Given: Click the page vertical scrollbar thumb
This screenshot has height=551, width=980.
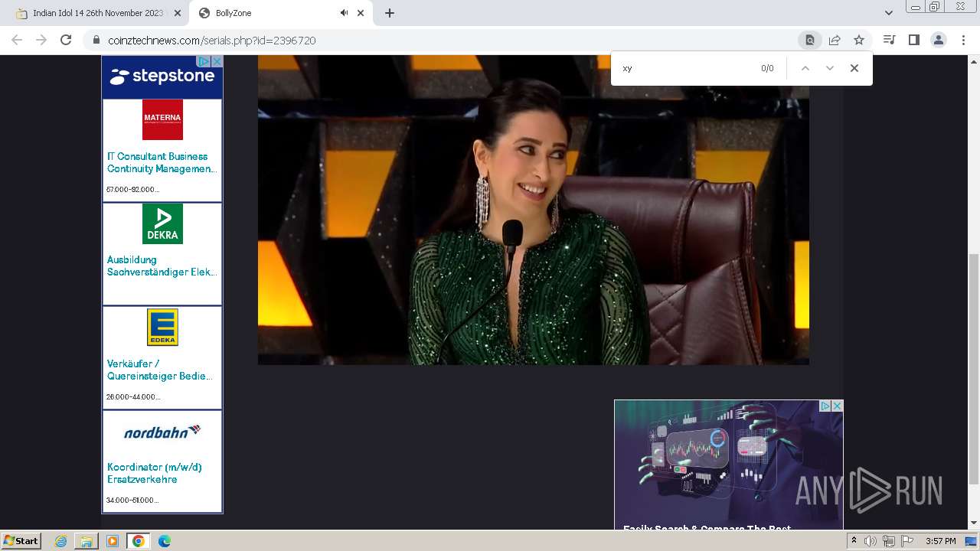Looking at the screenshot, I should [x=974, y=369].
